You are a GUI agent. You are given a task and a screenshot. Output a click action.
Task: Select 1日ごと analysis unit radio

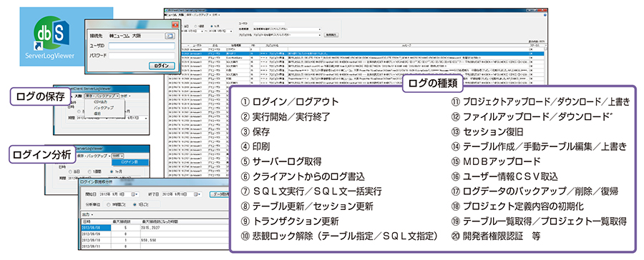(x=141, y=204)
